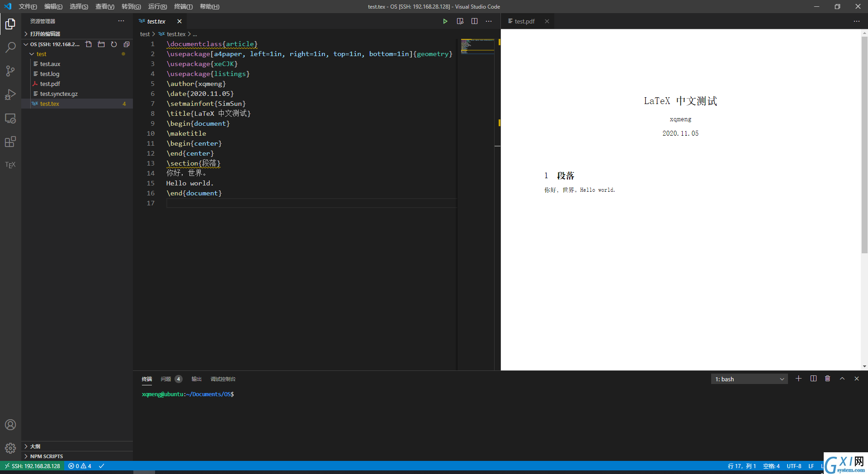The width and height of the screenshot is (868, 474).
Task: Open the Help menu
Action: (x=209, y=6)
